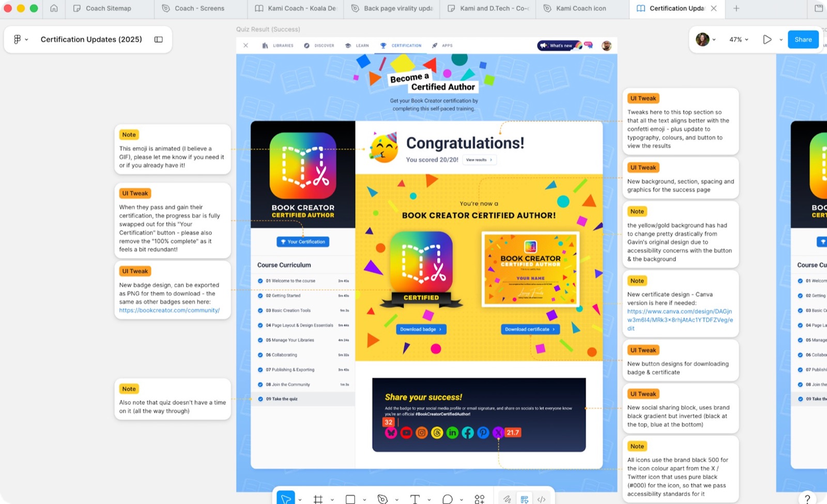Open the help question mark
The width and height of the screenshot is (827, 504).
click(807, 498)
